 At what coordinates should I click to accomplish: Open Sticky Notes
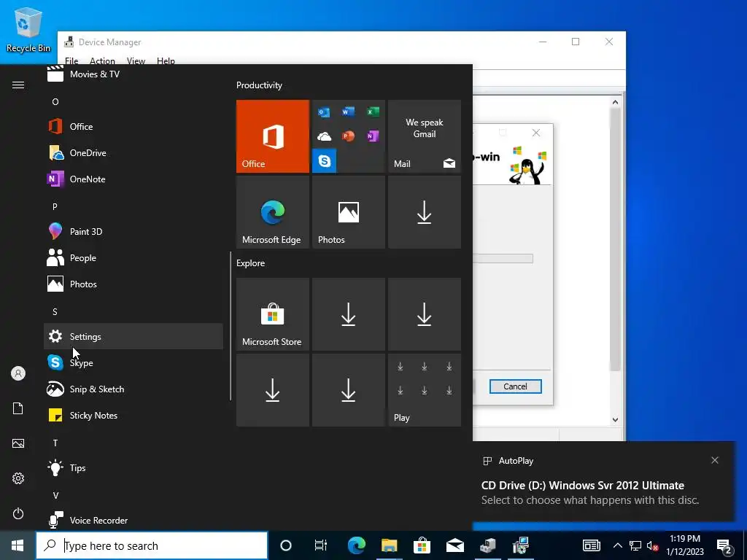click(x=133, y=415)
